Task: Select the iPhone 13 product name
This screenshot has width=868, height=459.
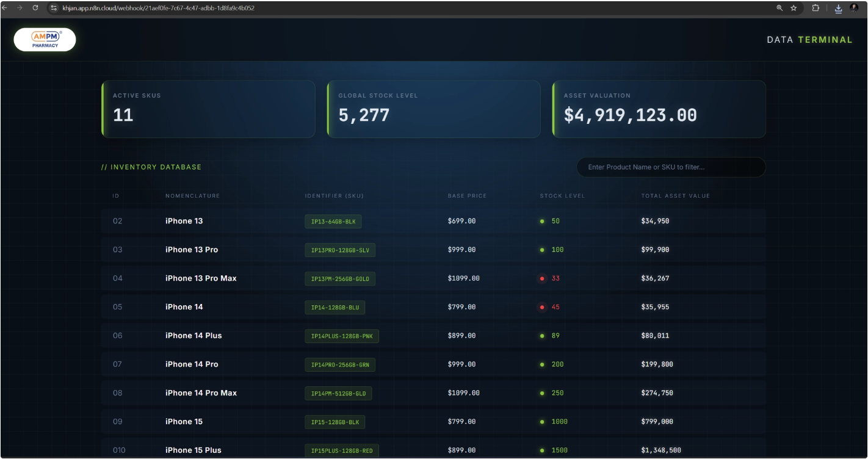Action: [x=184, y=221]
